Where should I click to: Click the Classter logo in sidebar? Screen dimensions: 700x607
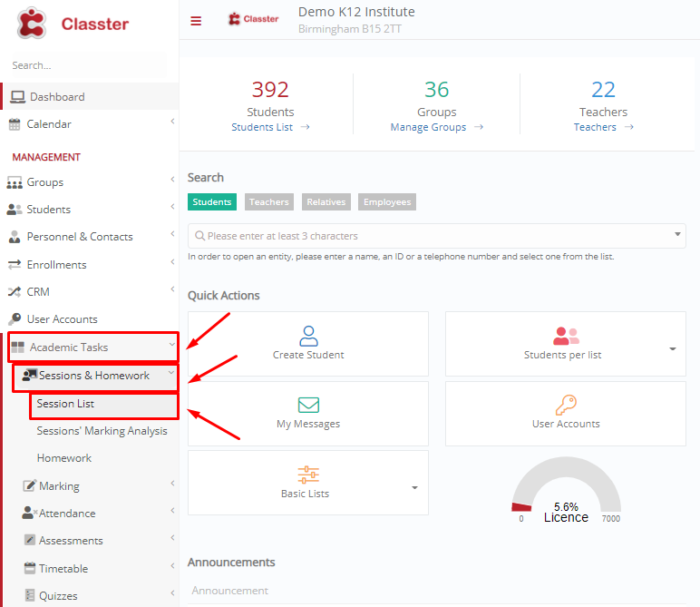point(73,24)
